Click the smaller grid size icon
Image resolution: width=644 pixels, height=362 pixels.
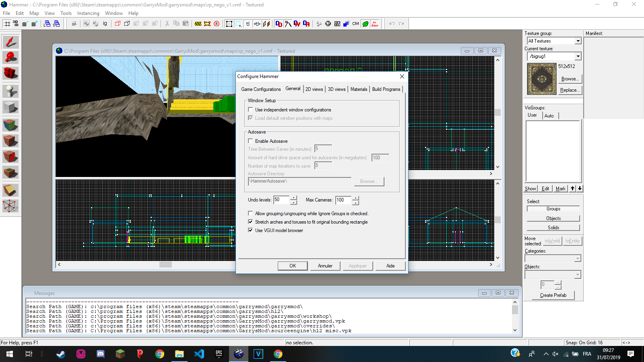(25, 24)
